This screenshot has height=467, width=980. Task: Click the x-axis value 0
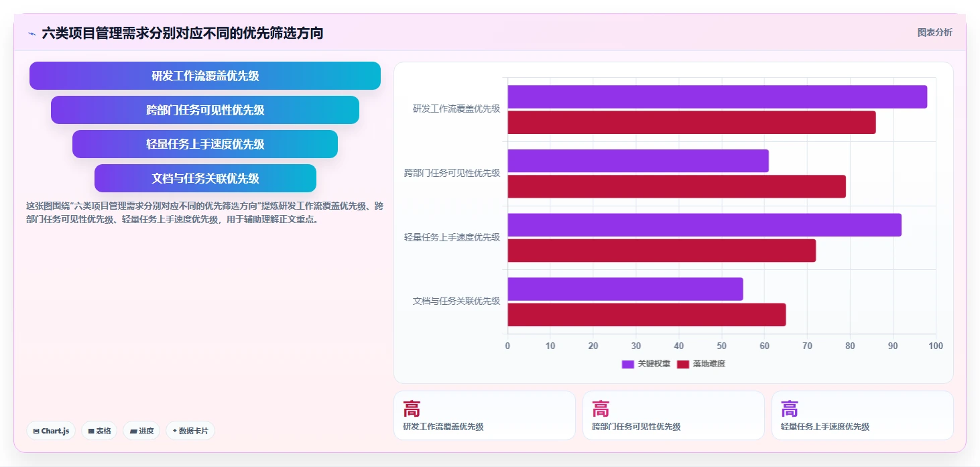507,346
